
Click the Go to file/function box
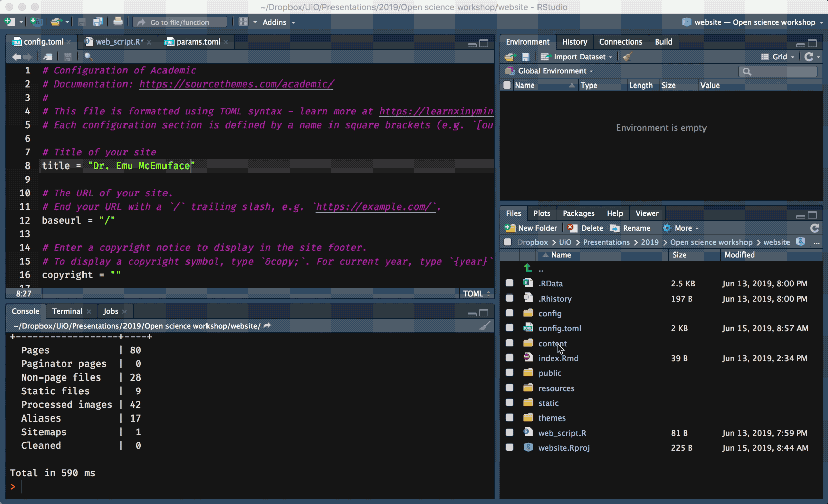click(x=180, y=22)
